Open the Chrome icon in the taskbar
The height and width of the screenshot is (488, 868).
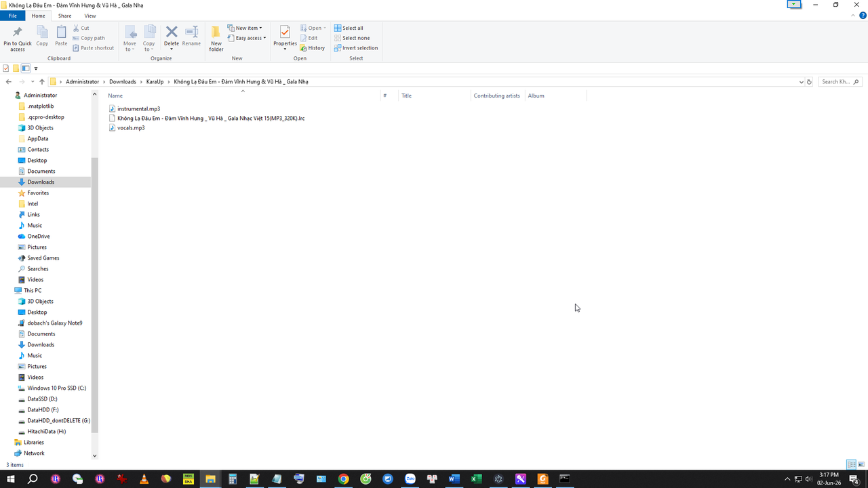coord(344,479)
